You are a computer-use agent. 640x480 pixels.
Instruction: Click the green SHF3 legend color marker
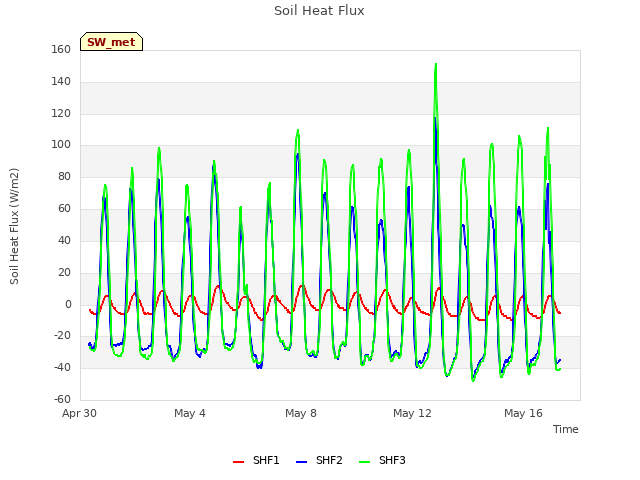[x=364, y=462]
